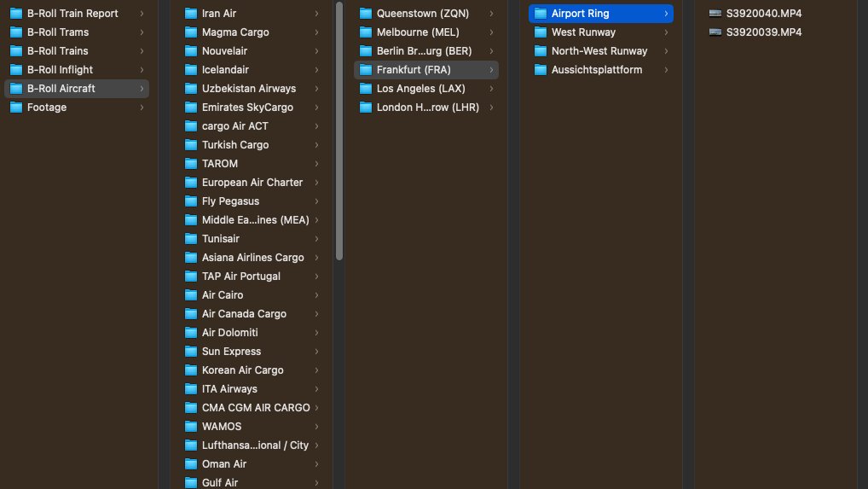Click the Turkish Cargo folder icon
This screenshot has height=489, width=868.
coord(191,145)
